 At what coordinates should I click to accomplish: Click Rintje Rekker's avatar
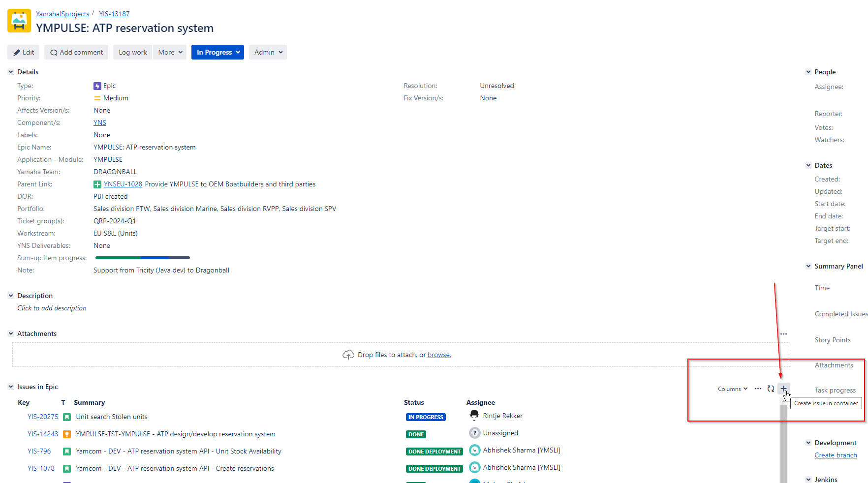pos(474,416)
